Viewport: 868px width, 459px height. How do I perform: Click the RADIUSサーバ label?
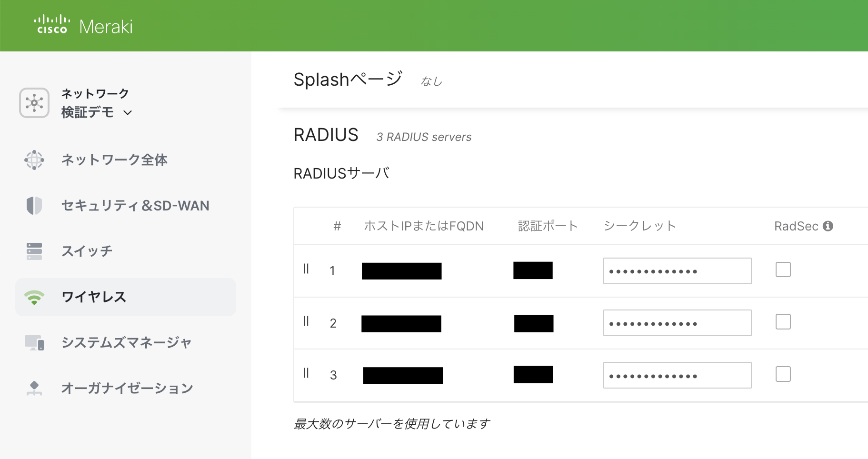click(341, 173)
